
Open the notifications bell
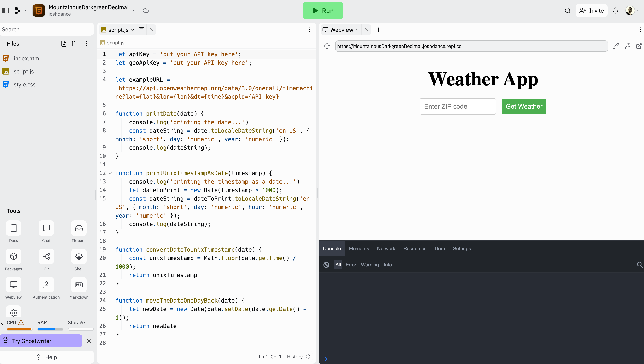click(x=616, y=11)
